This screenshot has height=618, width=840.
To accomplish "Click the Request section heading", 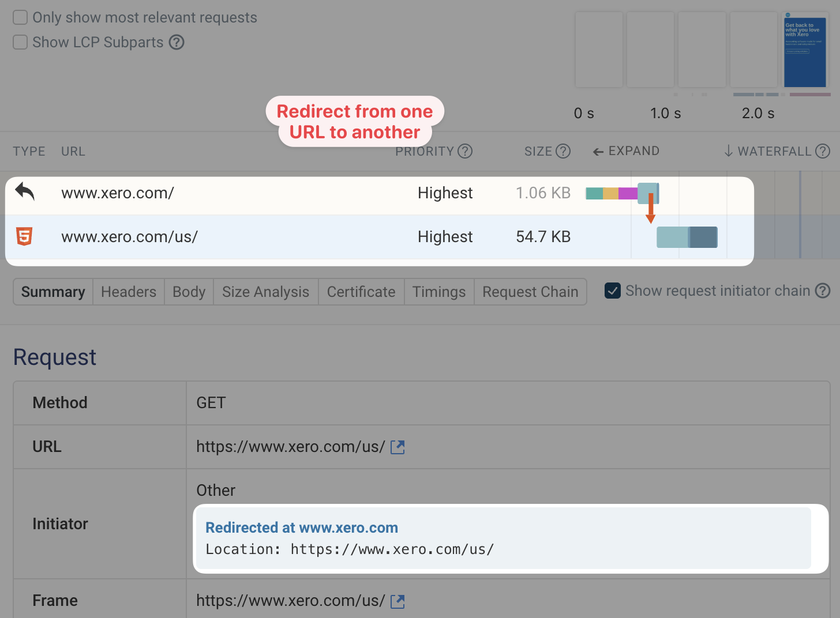I will 55,357.
